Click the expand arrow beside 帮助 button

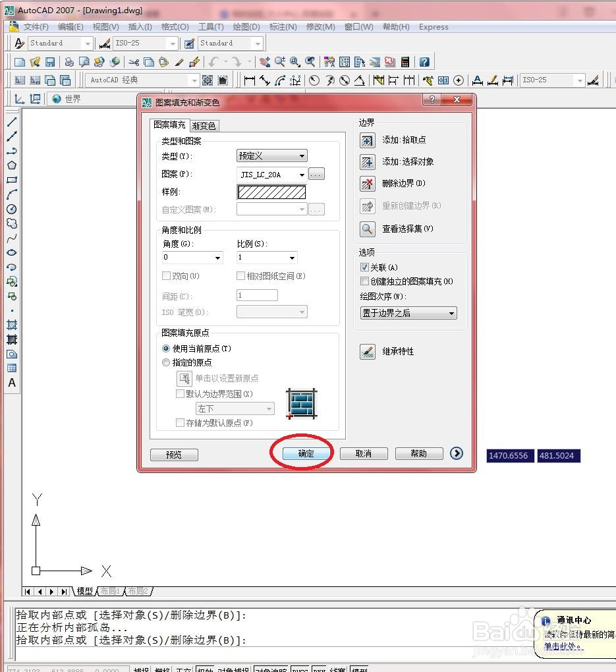[x=457, y=453]
